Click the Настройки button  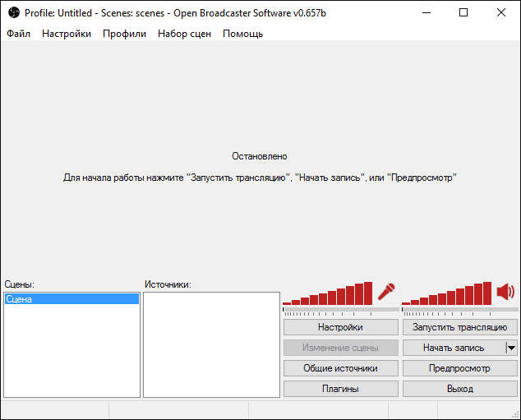point(340,327)
